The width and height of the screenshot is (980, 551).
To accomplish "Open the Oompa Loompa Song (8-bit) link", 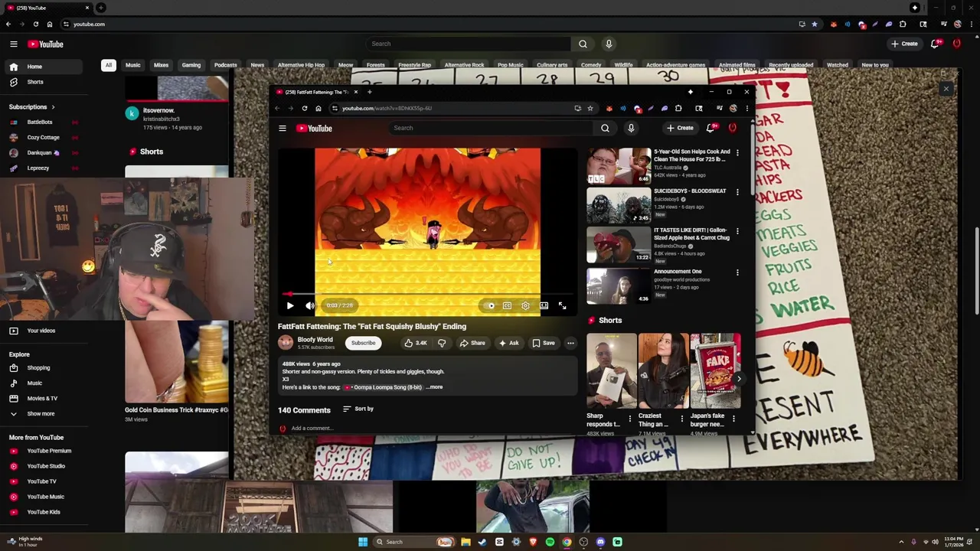I will pos(384,387).
